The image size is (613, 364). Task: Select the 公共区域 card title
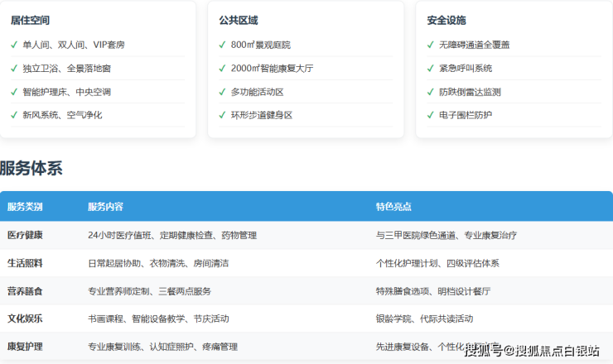(238, 20)
